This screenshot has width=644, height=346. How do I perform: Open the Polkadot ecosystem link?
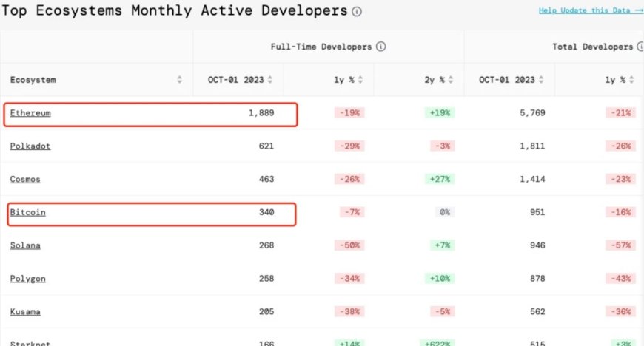click(30, 146)
